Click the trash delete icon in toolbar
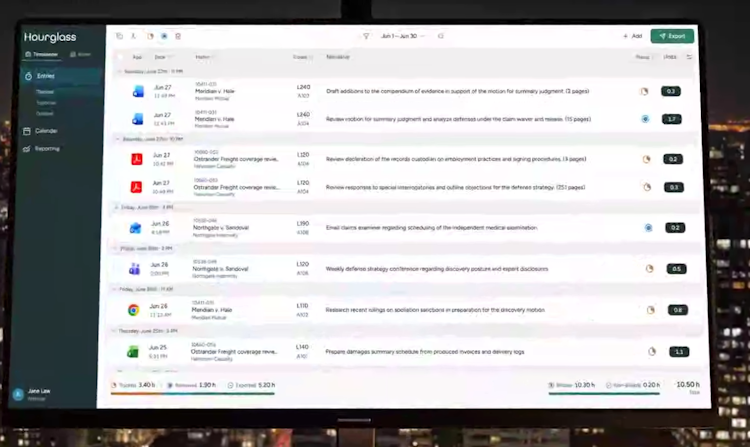750x447 pixels. pyautogui.click(x=178, y=36)
